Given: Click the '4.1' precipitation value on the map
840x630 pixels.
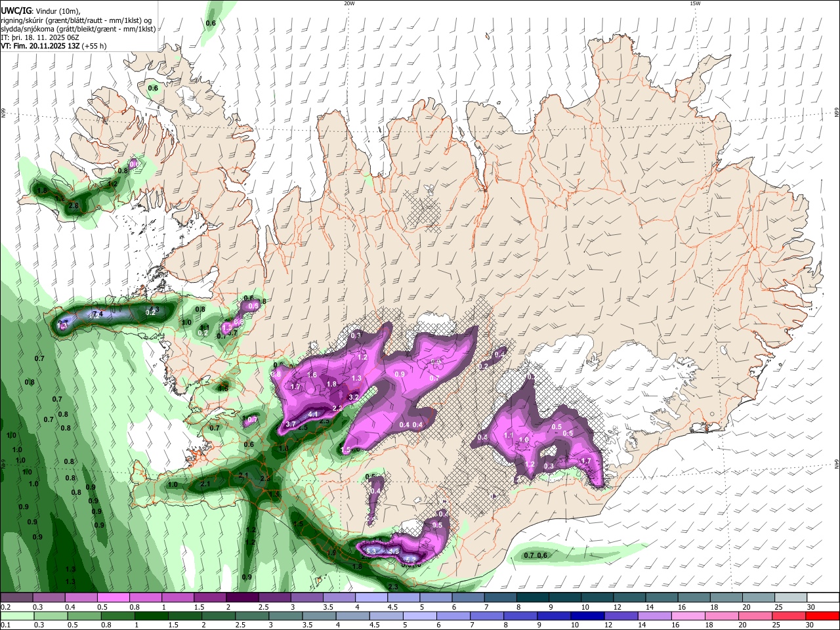Looking at the screenshot, I should coord(313,414).
